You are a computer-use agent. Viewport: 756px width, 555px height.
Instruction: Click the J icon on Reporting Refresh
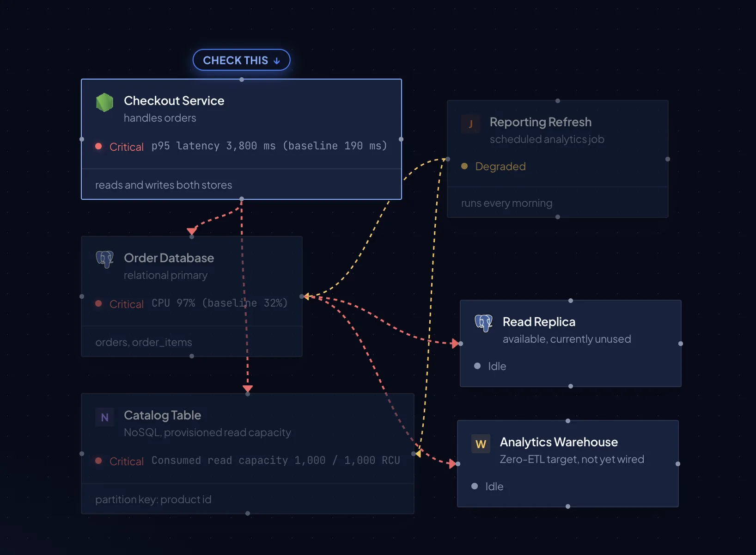(470, 124)
